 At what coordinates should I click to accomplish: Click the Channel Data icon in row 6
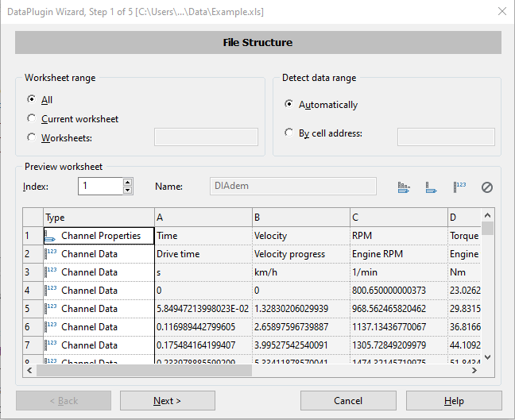tap(51, 327)
